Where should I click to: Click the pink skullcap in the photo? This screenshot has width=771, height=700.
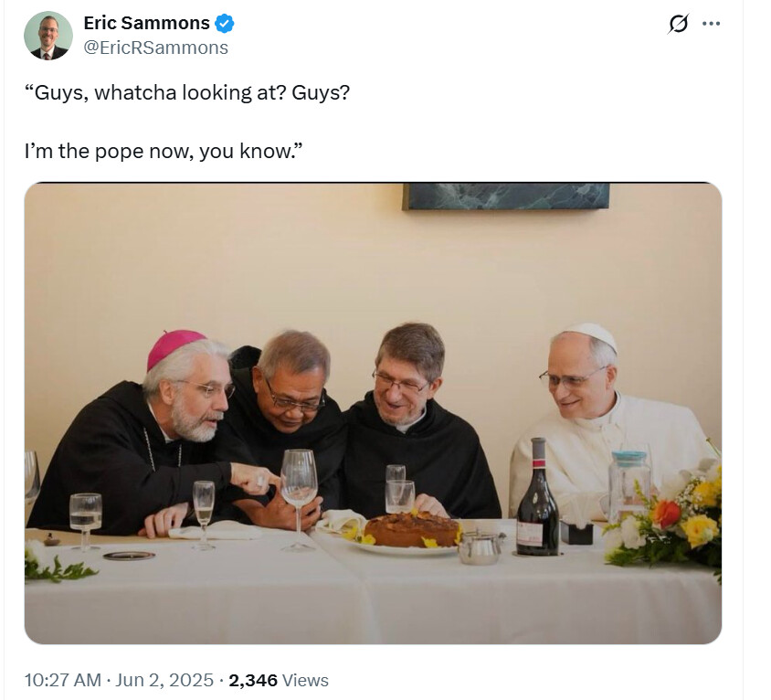(174, 347)
